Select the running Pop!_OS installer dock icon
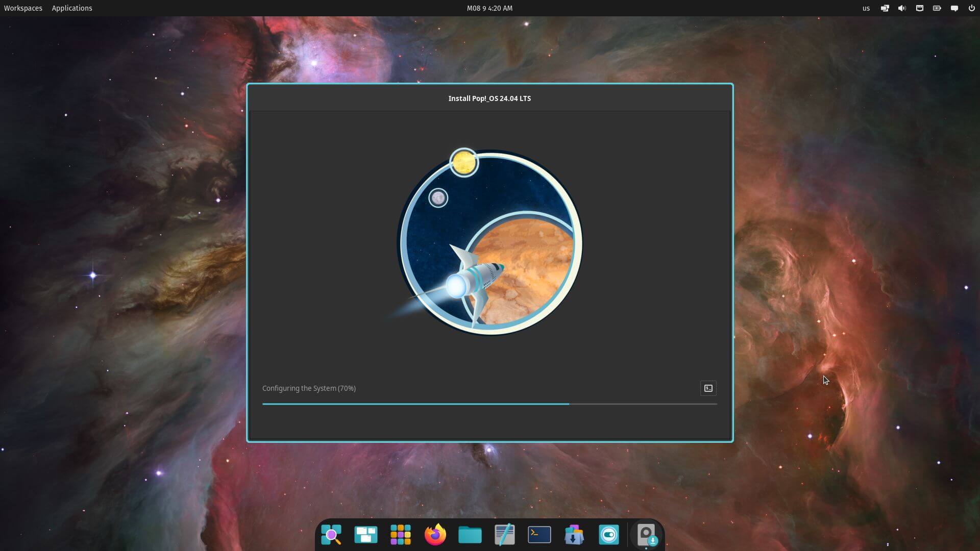The height and width of the screenshot is (551, 980). (647, 535)
